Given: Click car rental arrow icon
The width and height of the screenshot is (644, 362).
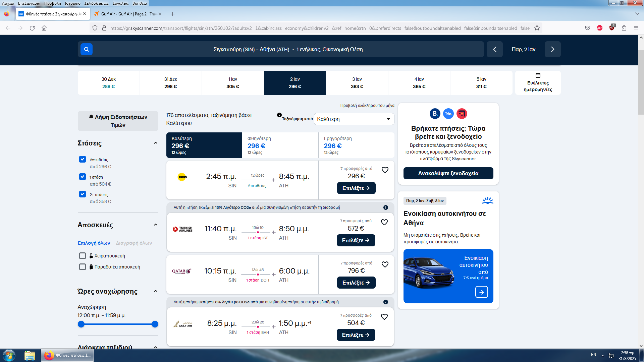Looking at the screenshot, I should [481, 292].
